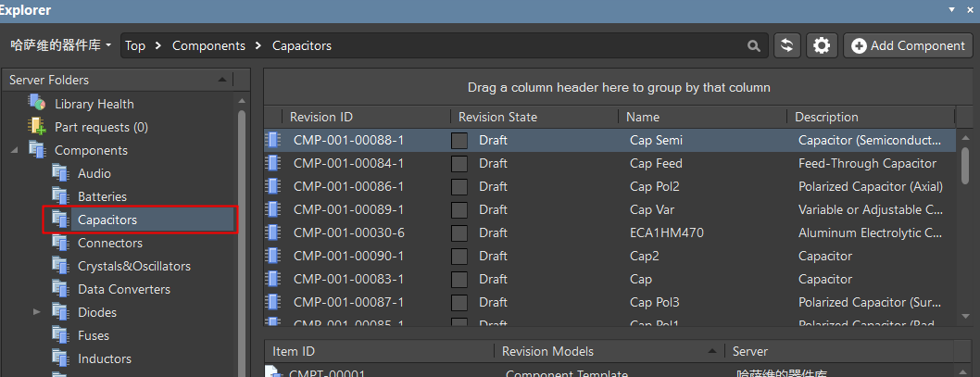
Task: Open the settings gear button
Action: point(822,45)
